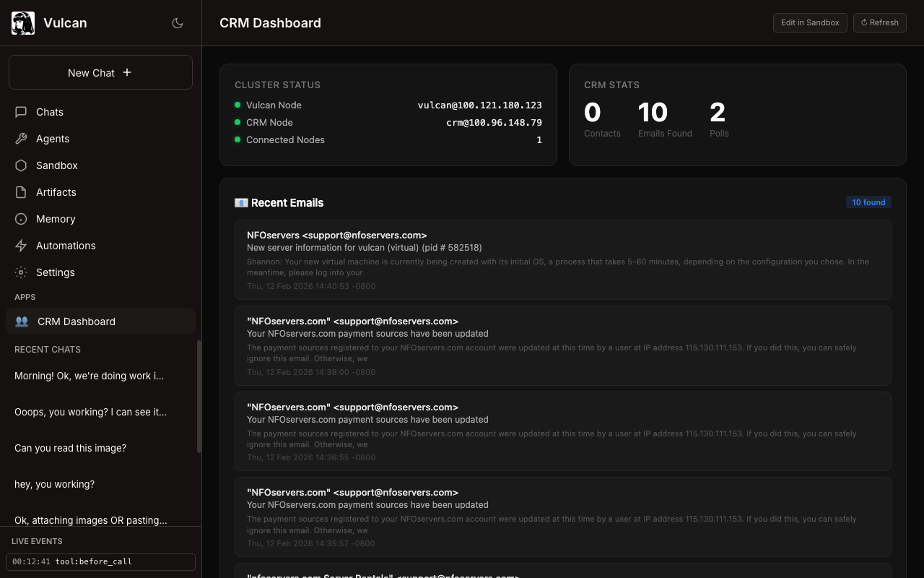This screenshot has width=924, height=578.
Task: Click the sidebar vertical scrollbar
Action: click(199, 396)
